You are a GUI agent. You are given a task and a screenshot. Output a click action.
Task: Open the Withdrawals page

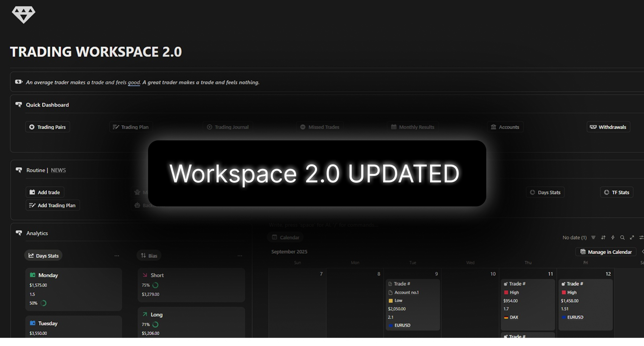608,127
